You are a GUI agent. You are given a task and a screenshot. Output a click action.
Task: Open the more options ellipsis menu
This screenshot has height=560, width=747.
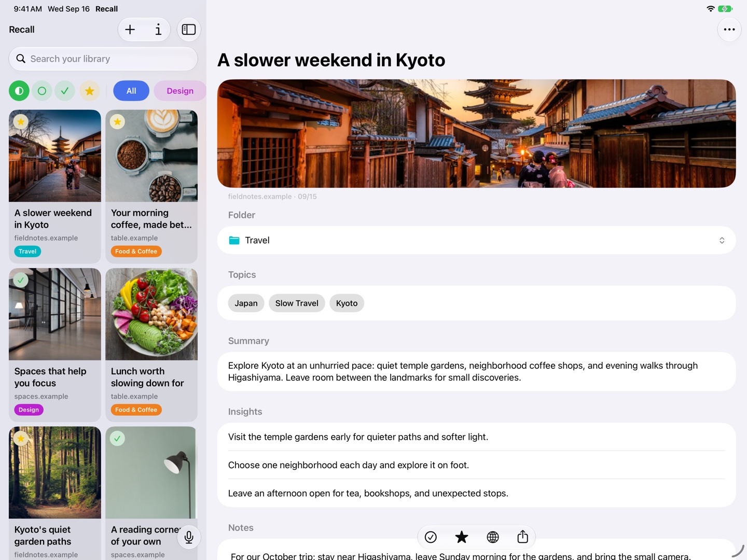729,30
